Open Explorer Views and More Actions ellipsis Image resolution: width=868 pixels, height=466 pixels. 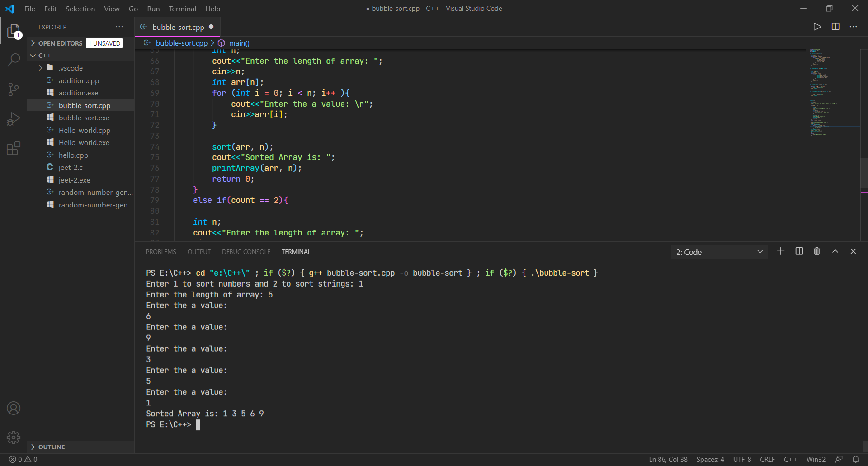(x=119, y=27)
